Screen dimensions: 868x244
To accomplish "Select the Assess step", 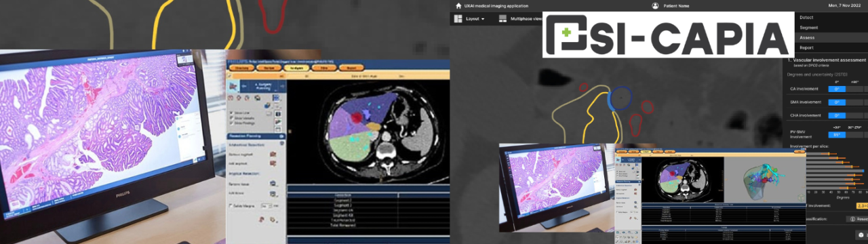I will point(807,37).
